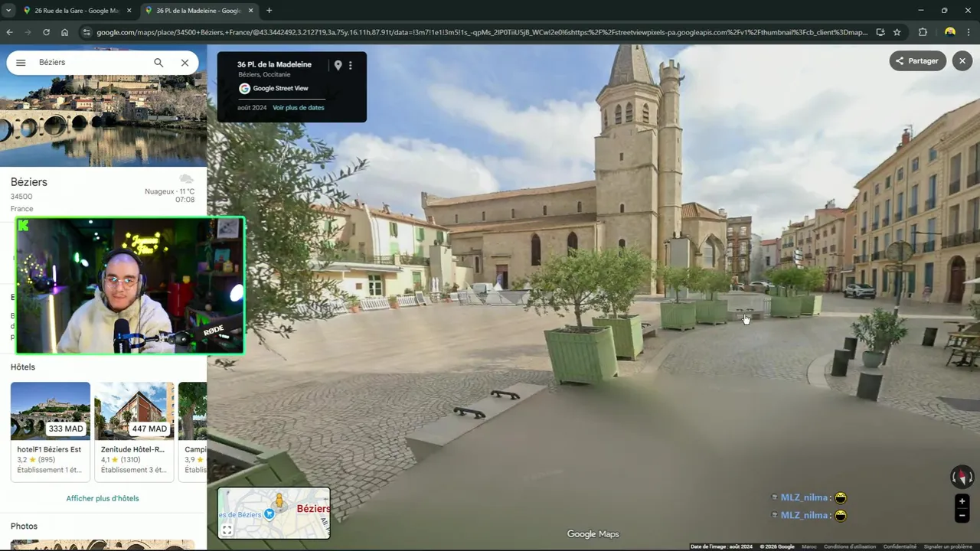Open the browser home page icon
This screenshot has width=980, height=551.
pyautogui.click(x=64, y=32)
